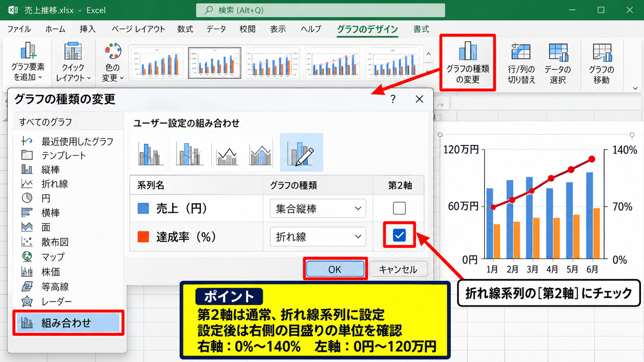Image resolution: width=644 pixels, height=362 pixels.
Task: Switch to the 数式 ribbon tab
Action: point(185,29)
